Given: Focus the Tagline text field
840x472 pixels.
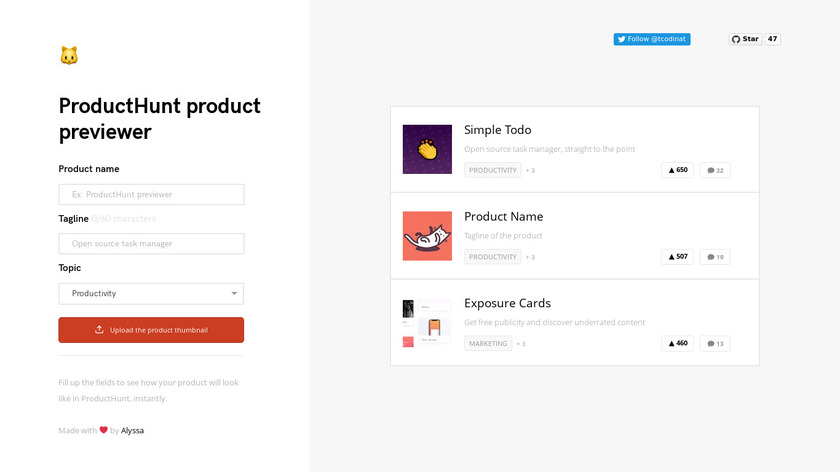Looking at the screenshot, I should [x=151, y=243].
